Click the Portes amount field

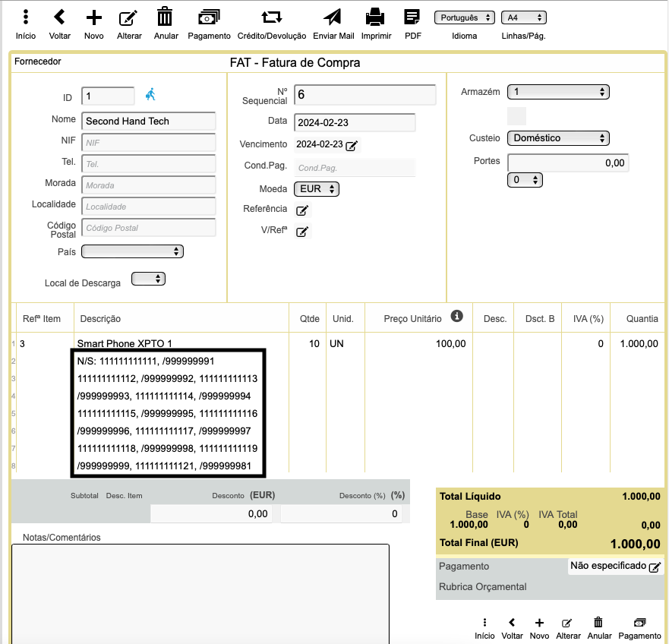(x=568, y=163)
